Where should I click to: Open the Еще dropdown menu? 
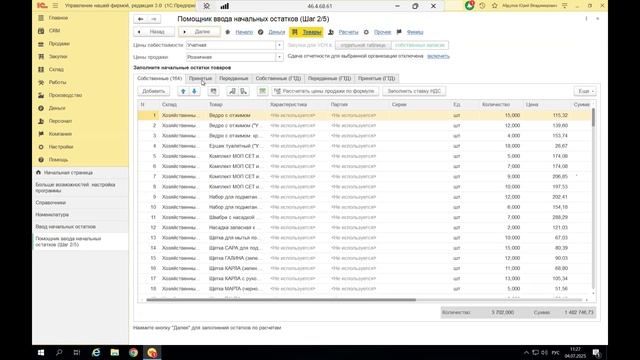click(585, 91)
